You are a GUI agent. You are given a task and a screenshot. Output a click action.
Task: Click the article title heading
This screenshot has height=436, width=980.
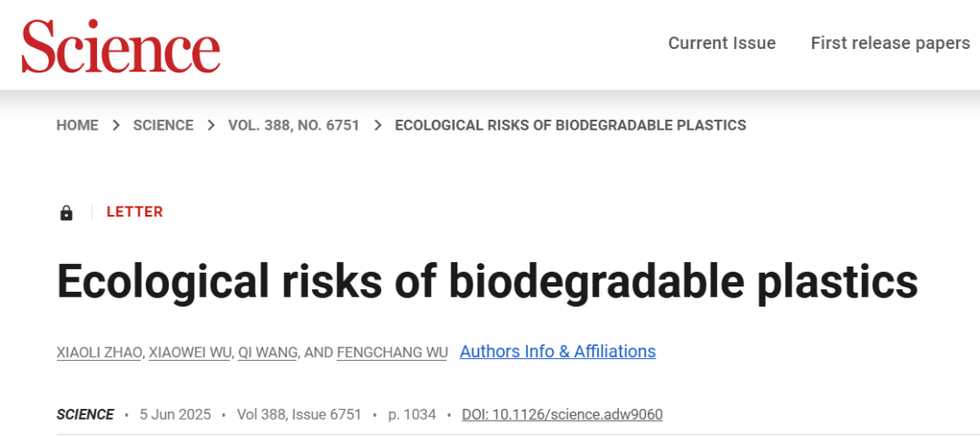(487, 282)
